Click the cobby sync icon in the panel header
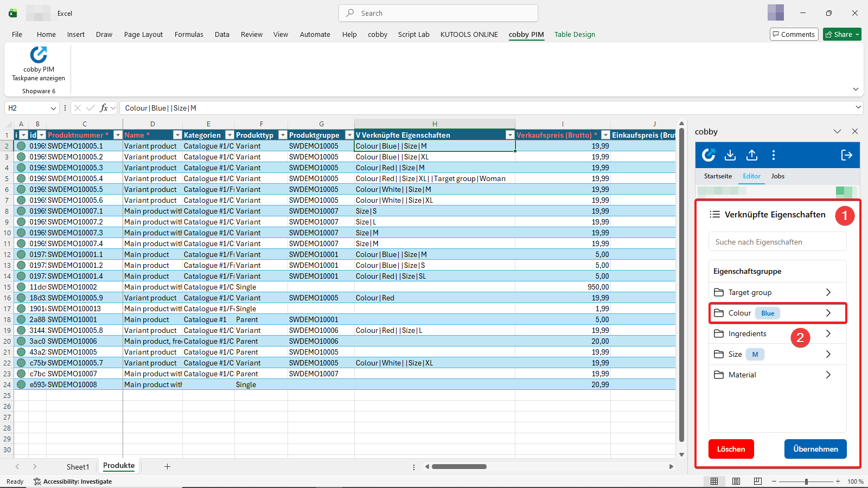Screen dimensions: 868x488 click(708, 156)
